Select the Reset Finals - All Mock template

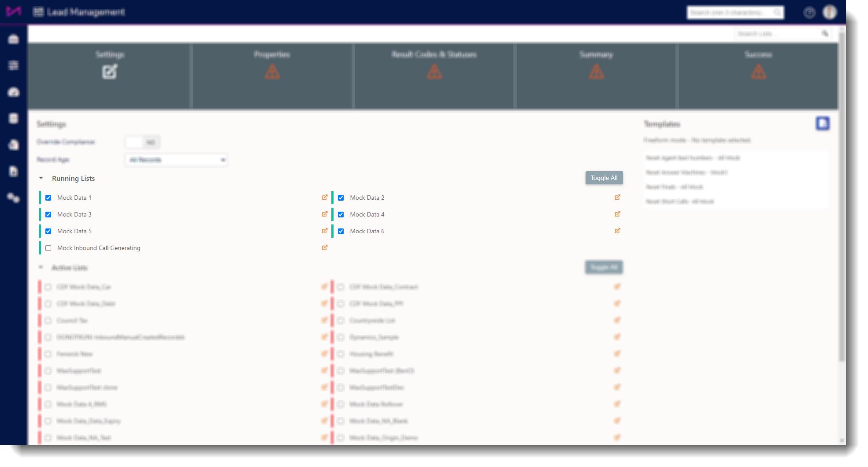[x=674, y=187]
